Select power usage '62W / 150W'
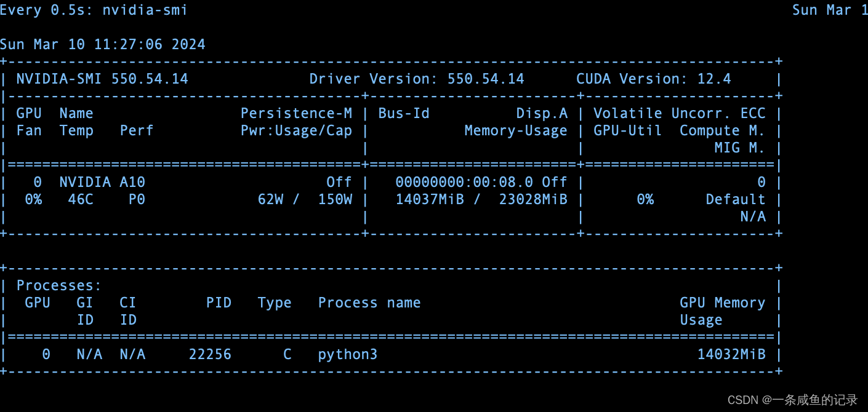 coord(305,199)
